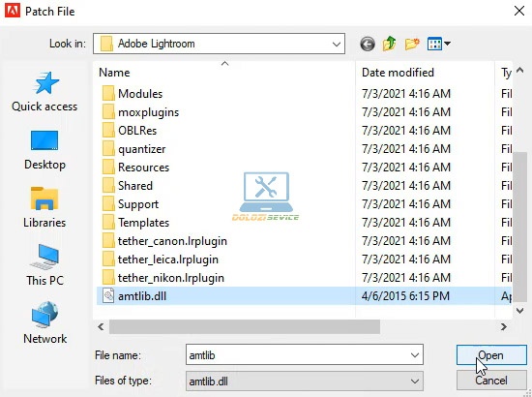Click the 'Shared' folder name

tap(135, 185)
